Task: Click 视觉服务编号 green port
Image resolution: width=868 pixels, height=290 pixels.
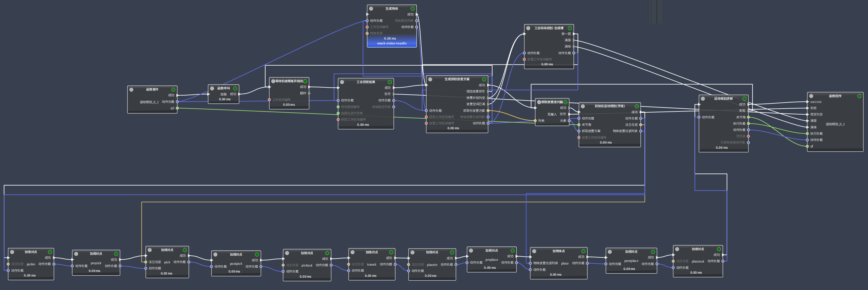Action: pyautogui.click(x=338, y=107)
